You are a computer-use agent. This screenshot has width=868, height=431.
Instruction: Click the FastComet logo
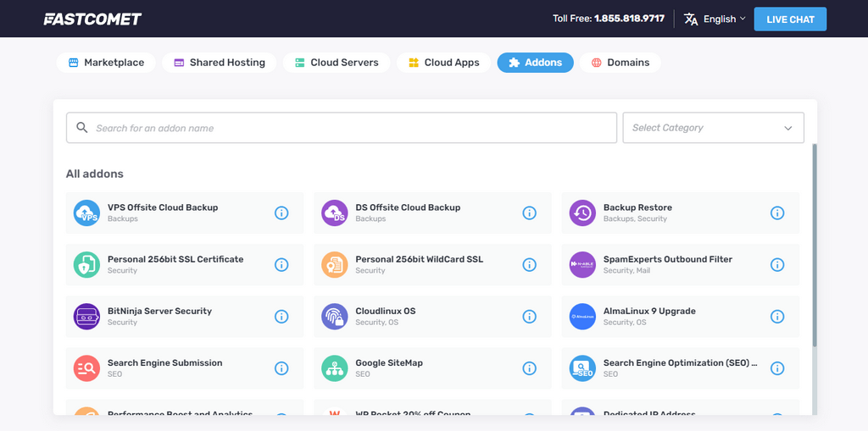coord(93,19)
